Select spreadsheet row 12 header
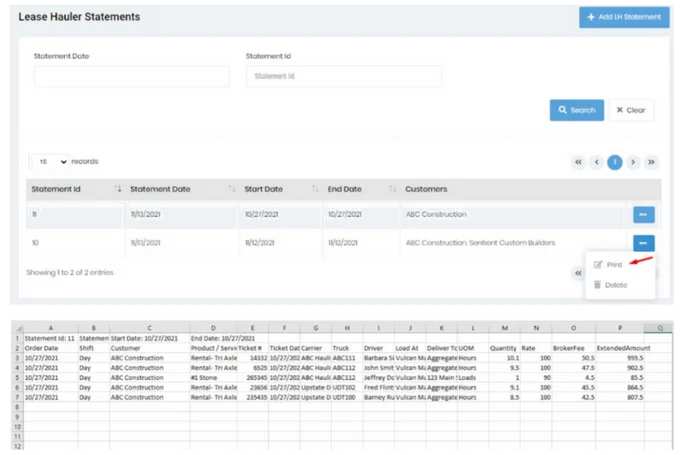 (17, 446)
